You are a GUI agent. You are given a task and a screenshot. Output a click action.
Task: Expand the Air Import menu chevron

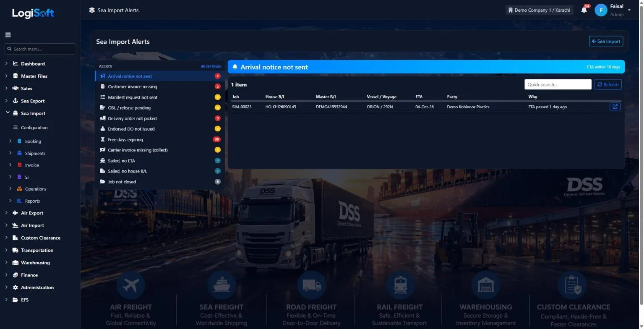coord(6,225)
